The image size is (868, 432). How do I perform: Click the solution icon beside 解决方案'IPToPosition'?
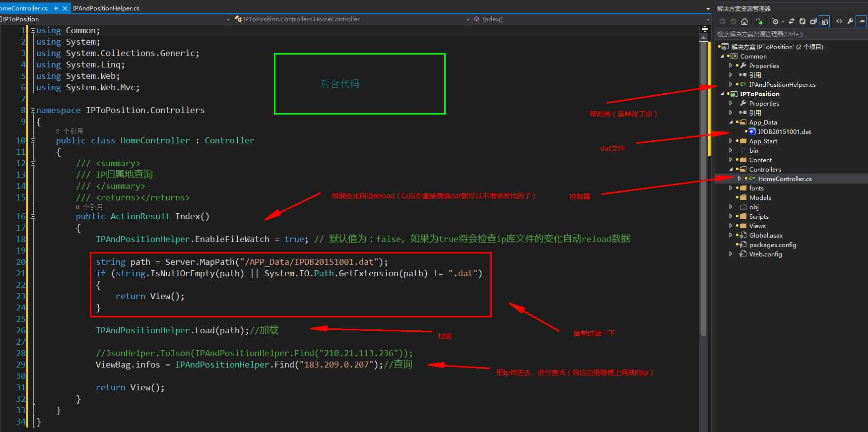(x=725, y=47)
